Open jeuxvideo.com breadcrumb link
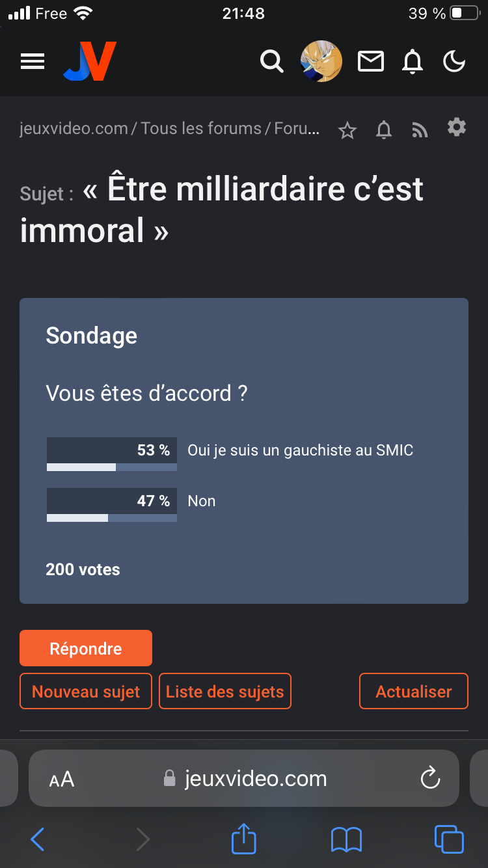This screenshot has width=488, height=868. pos(74,129)
